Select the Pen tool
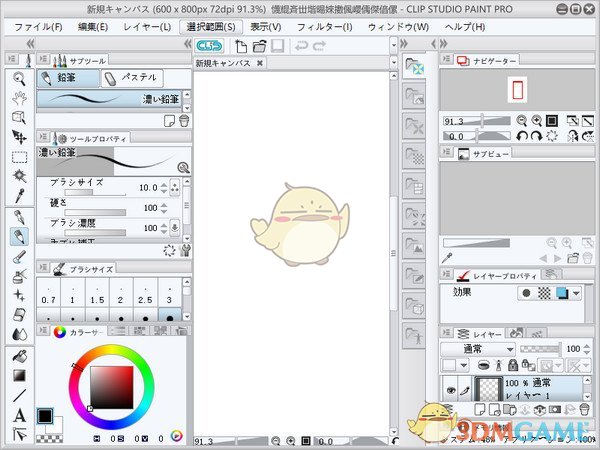600x450 pixels. click(x=19, y=217)
